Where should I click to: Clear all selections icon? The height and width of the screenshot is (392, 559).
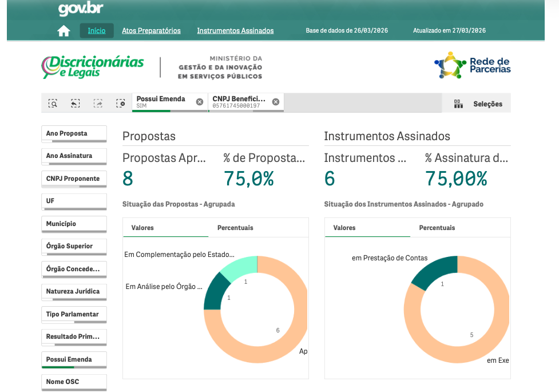[120, 104]
